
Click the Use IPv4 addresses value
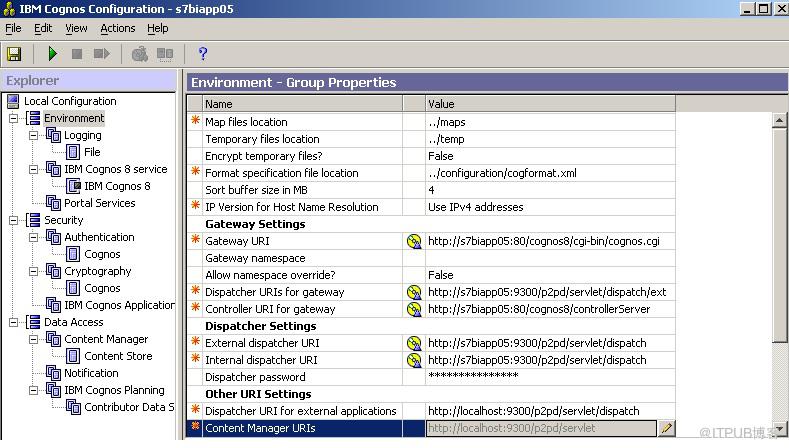pyautogui.click(x=476, y=207)
